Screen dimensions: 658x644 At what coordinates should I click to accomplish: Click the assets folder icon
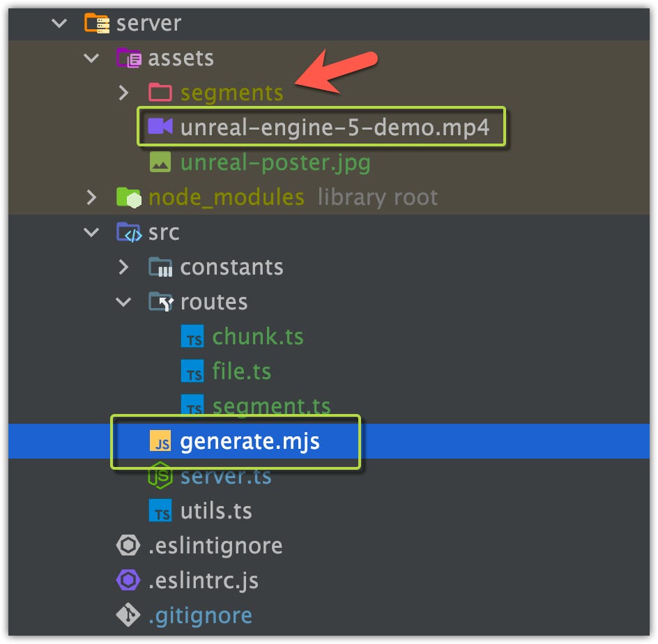point(130,59)
